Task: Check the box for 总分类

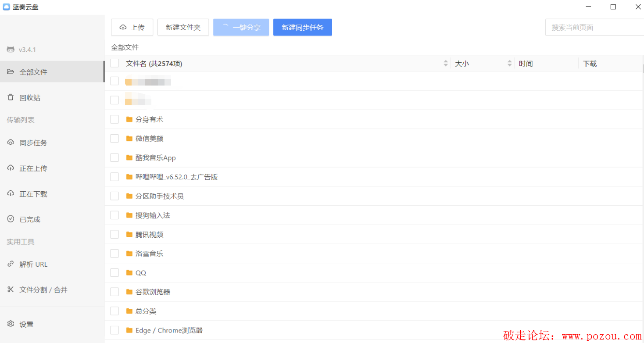Action: [x=114, y=311]
